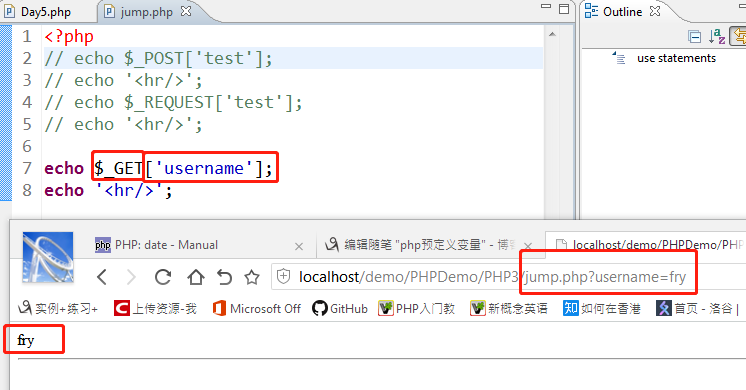Open the browser home page
This screenshot has height=390, width=746.
pyautogui.click(x=196, y=277)
